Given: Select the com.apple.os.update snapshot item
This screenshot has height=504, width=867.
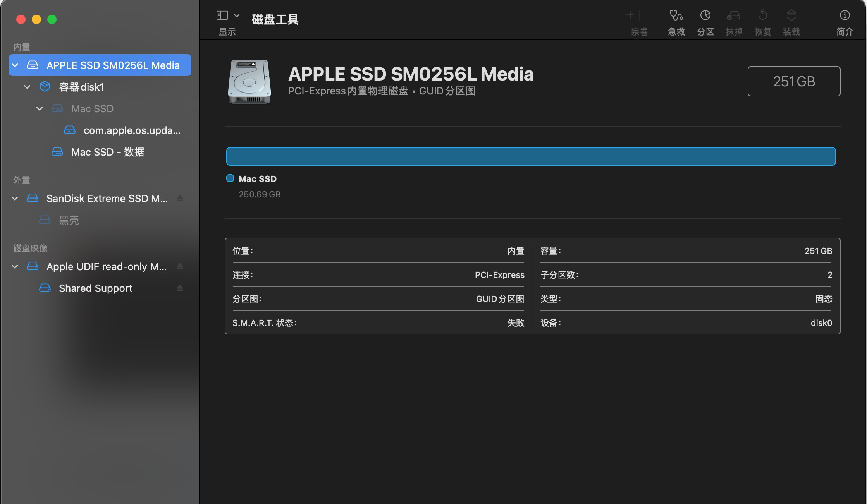Looking at the screenshot, I should pyautogui.click(x=132, y=130).
